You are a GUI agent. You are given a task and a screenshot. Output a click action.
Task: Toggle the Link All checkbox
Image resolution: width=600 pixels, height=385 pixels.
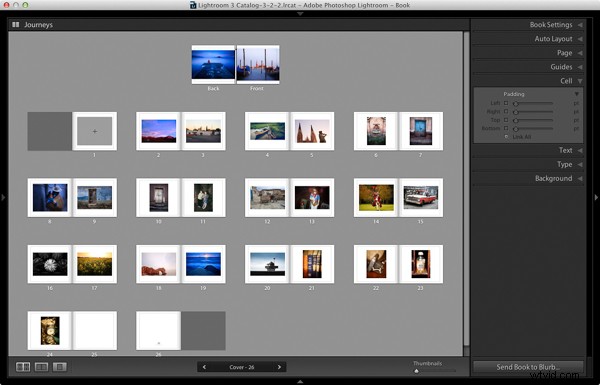click(x=506, y=137)
